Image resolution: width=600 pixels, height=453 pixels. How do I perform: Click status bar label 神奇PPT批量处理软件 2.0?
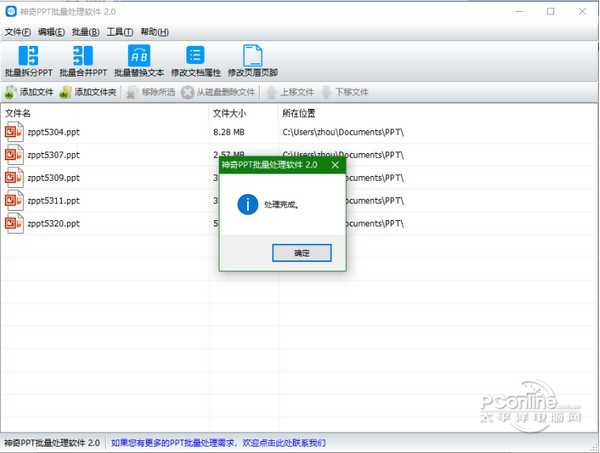point(52,443)
